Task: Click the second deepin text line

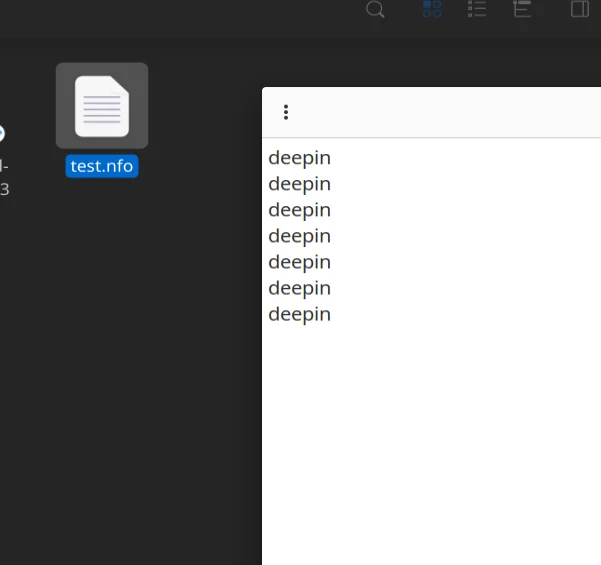Action: tap(299, 184)
